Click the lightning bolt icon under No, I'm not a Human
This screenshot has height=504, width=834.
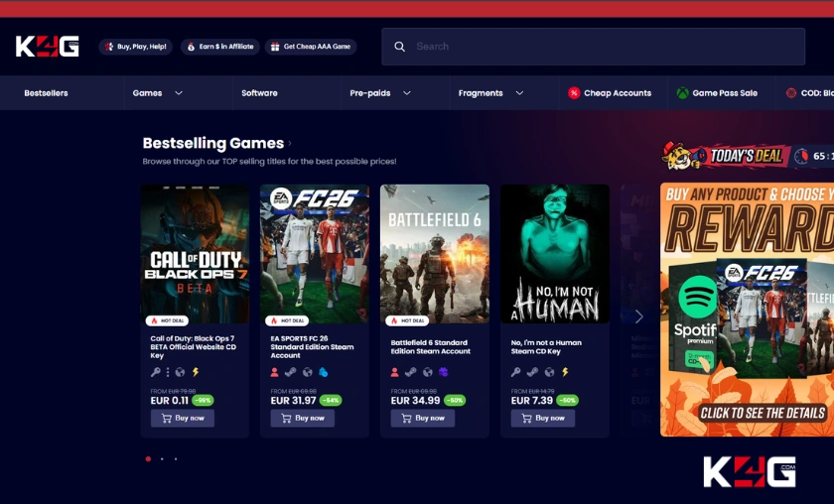565,372
